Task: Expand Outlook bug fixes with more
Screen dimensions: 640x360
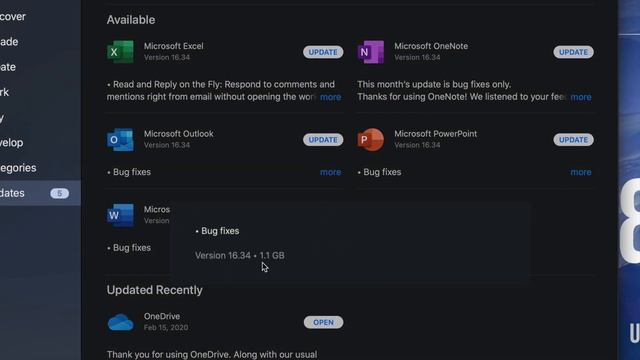Action: pos(331,172)
